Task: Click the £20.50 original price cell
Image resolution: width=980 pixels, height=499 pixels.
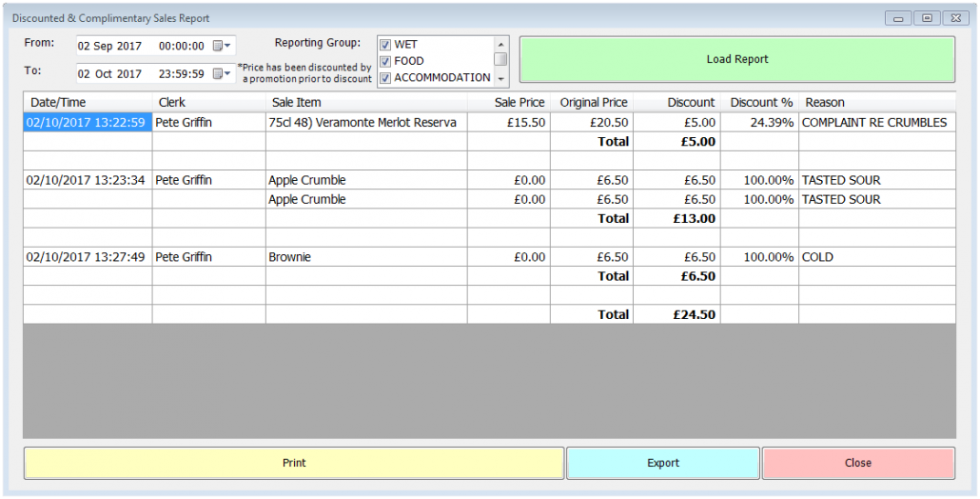Action: tap(591, 123)
